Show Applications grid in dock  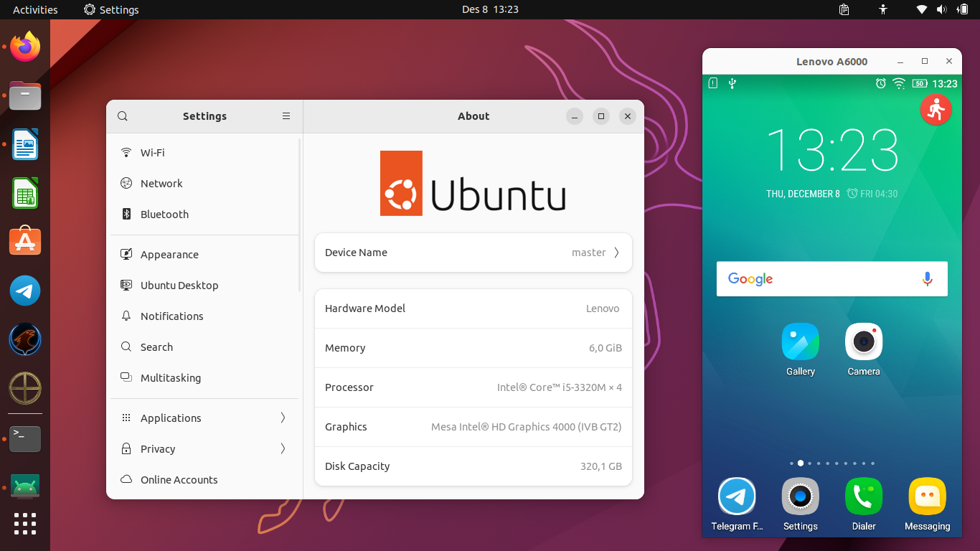[x=25, y=524]
